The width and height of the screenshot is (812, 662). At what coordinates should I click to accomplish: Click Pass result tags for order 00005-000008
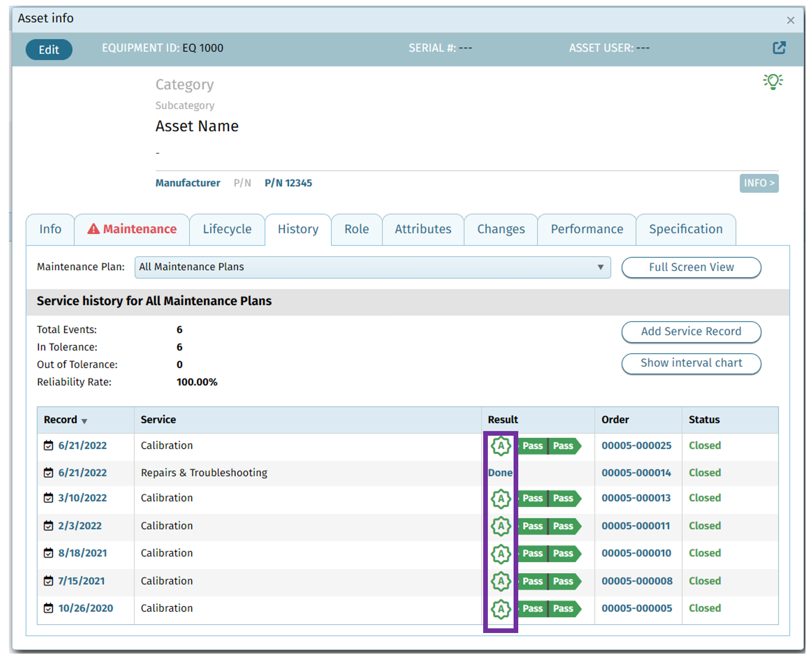point(550,581)
